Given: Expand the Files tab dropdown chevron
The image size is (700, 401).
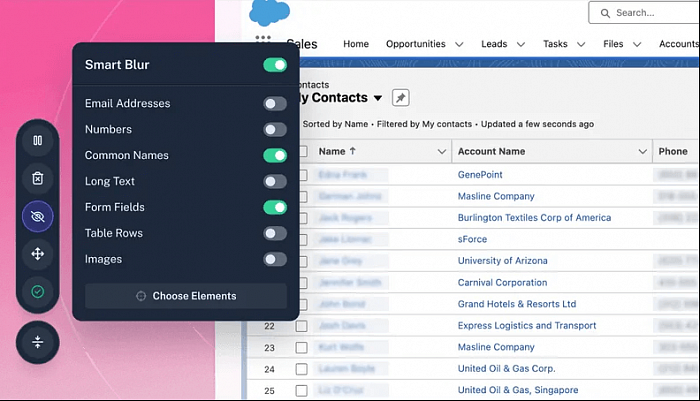Looking at the screenshot, I should tap(637, 44).
